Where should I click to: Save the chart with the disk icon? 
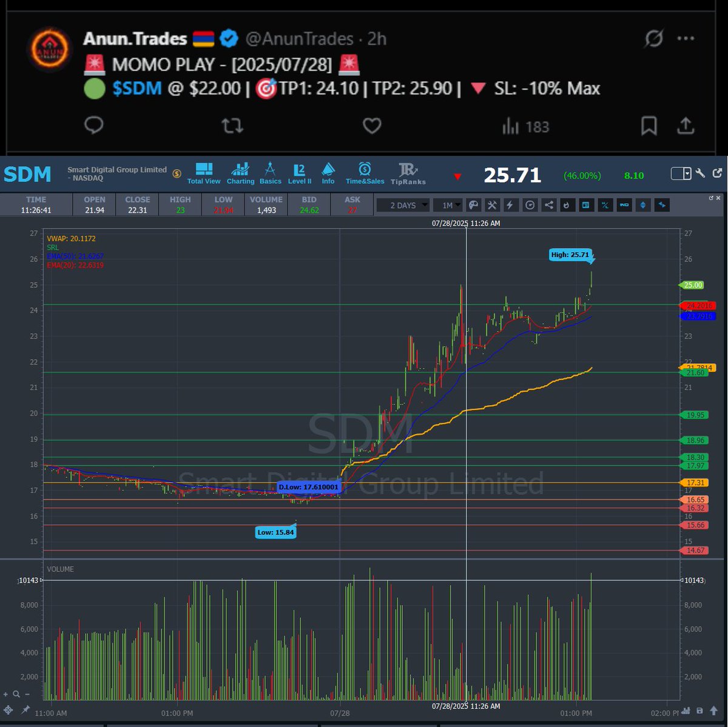[x=699, y=711]
